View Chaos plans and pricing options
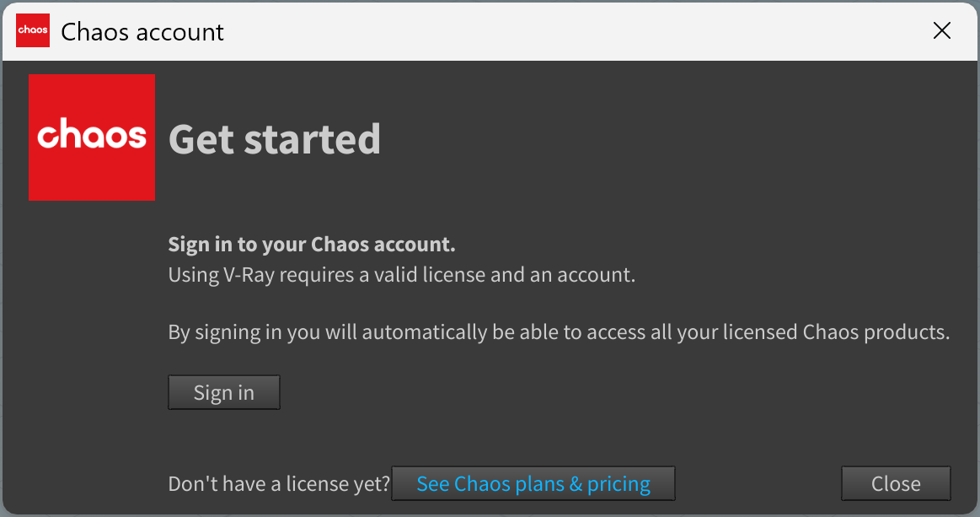This screenshot has height=517, width=980. 533,483
